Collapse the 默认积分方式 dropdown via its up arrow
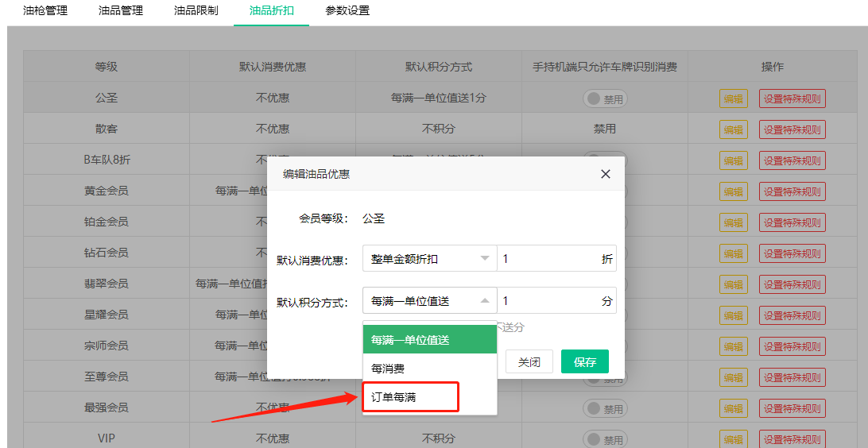 point(485,300)
